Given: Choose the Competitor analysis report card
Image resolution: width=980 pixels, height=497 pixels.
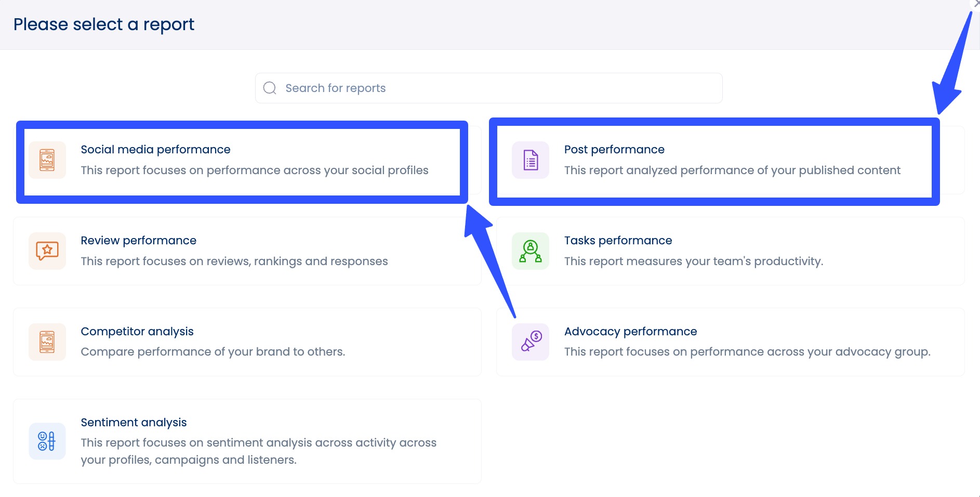Looking at the screenshot, I should point(247,342).
